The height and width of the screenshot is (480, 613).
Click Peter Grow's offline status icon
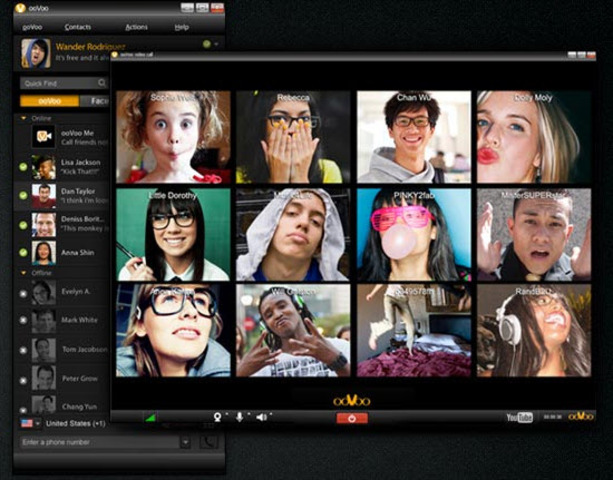pyautogui.click(x=23, y=380)
